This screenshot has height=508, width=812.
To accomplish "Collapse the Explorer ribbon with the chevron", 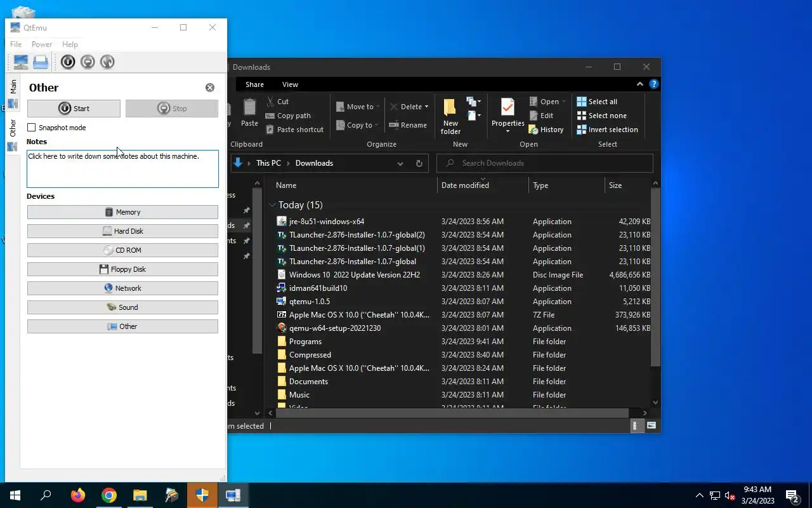I will click(x=640, y=84).
